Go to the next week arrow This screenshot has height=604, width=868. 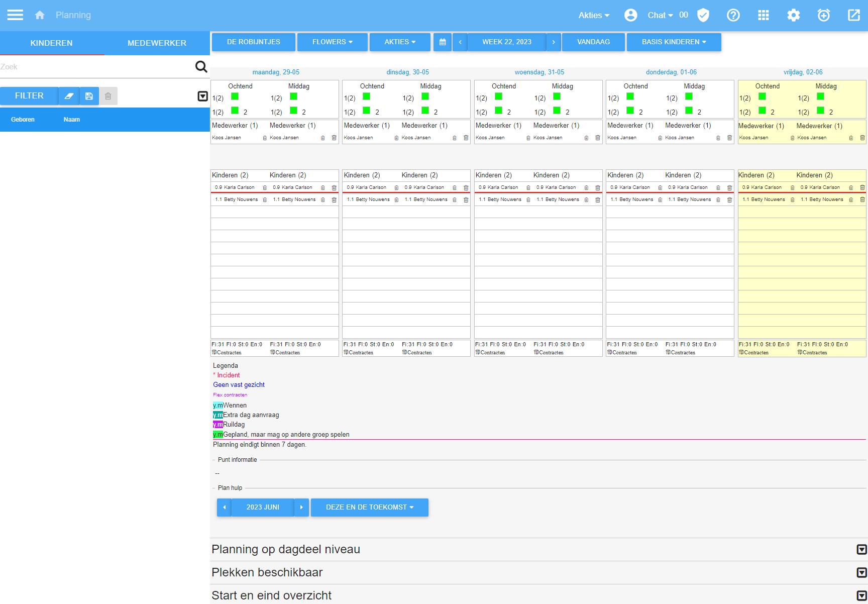pyautogui.click(x=554, y=42)
